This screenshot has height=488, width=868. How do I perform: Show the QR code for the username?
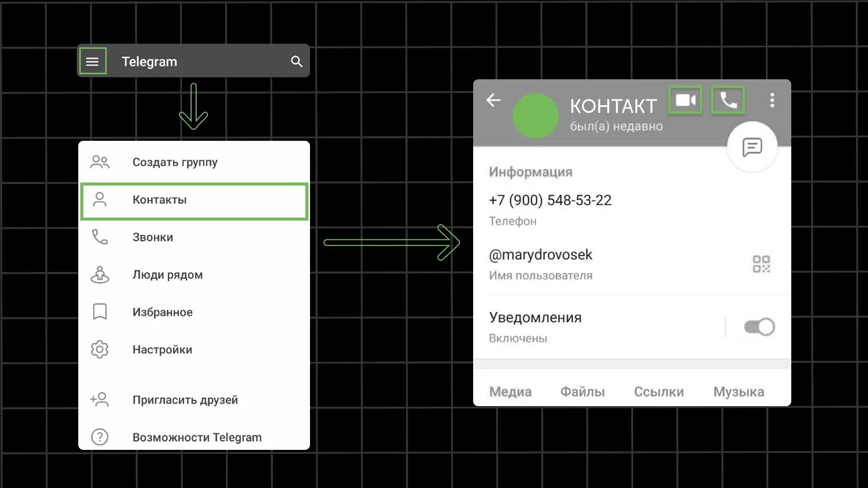(761, 264)
